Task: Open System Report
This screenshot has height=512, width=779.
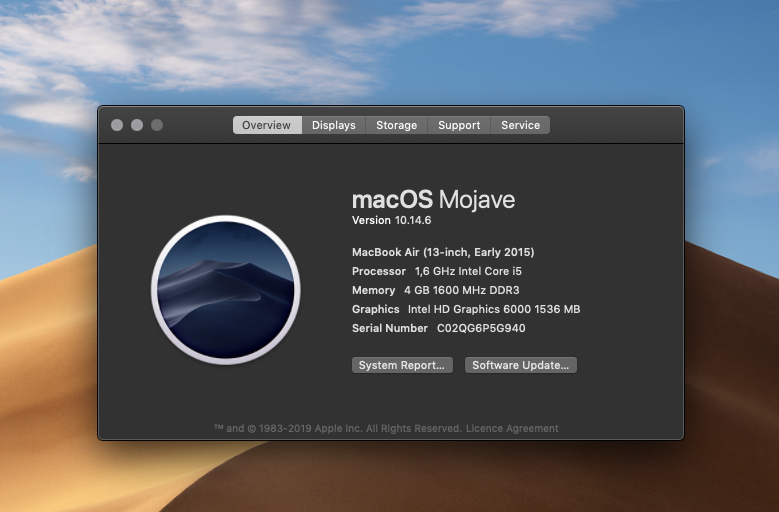Action: coord(402,365)
